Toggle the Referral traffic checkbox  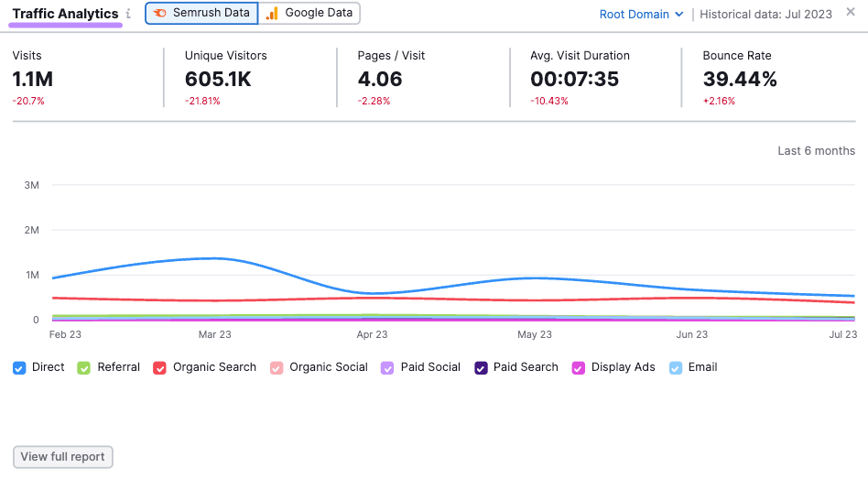(x=84, y=367)
